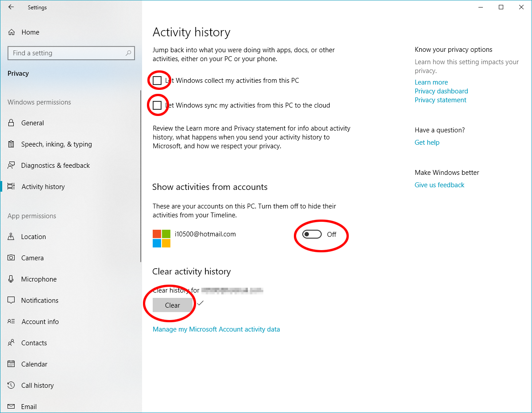Open the Privacy dashboard link
Image resolution: width=532 pixels, height=413 pixels.
441,91
